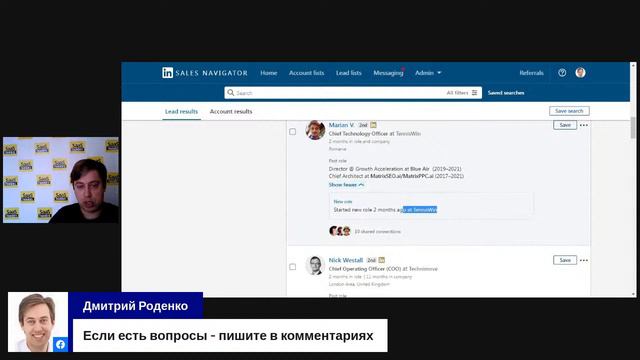Click the page vertical scrollbar thumb
The height and width of the screenshot is (360, 640).
(x=633, y=128)
